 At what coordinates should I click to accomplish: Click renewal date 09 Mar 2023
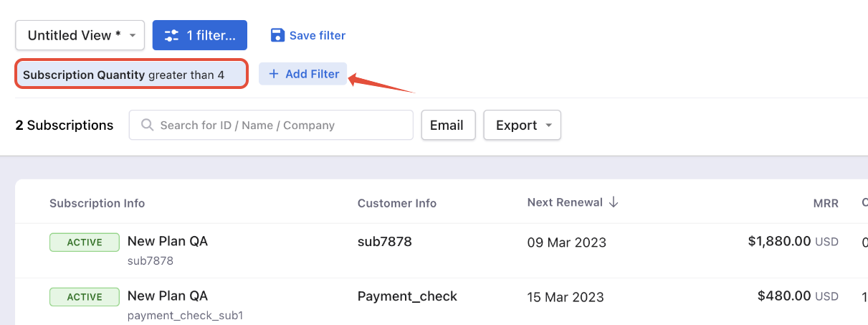[567, 242]
